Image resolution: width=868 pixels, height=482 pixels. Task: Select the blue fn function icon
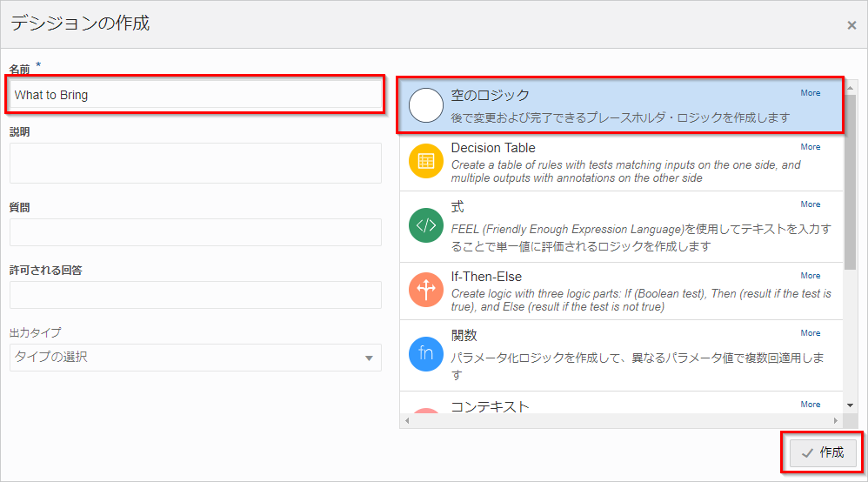pos(425,354)
